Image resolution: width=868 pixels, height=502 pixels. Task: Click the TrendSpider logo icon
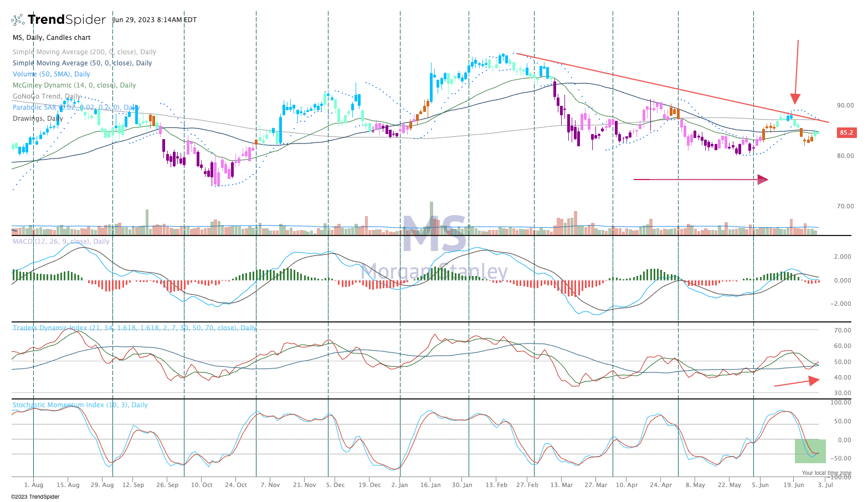[18, 20]
